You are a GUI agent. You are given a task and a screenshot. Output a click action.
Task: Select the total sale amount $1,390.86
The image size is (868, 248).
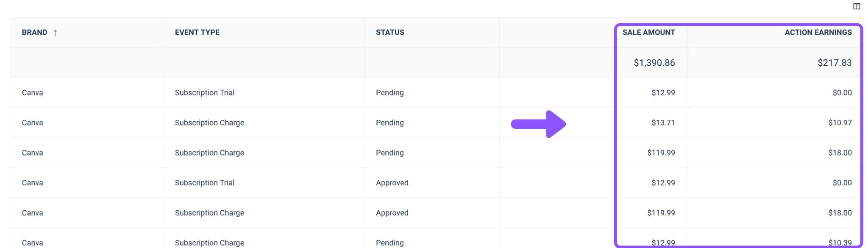tap(654, 63)
